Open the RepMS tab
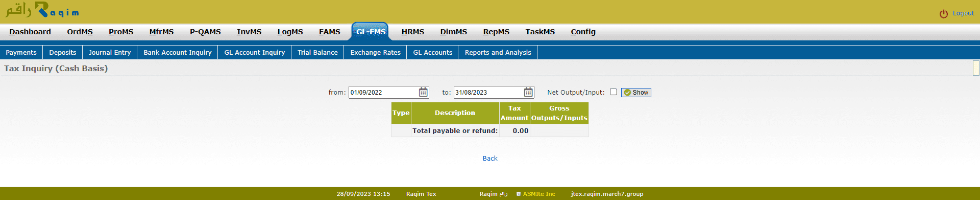 (496, 32)
